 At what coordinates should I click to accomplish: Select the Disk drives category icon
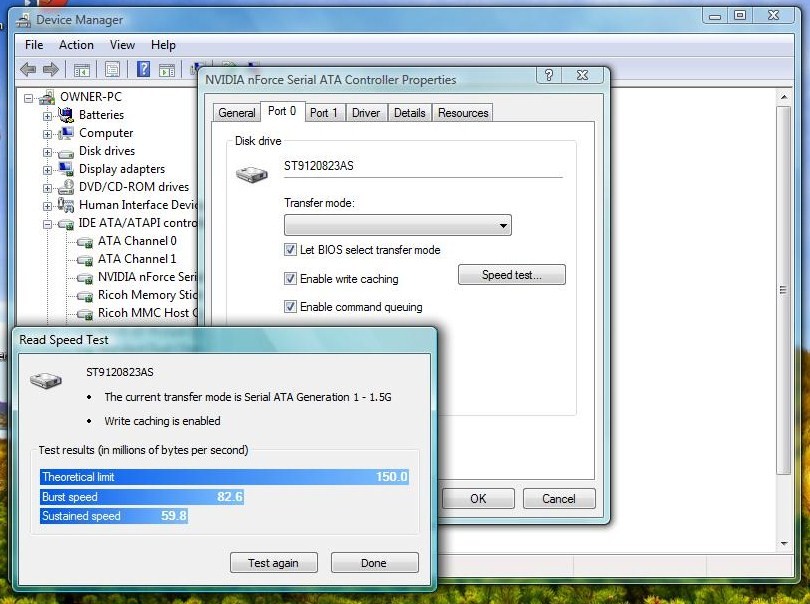click(x=66, y=153)
